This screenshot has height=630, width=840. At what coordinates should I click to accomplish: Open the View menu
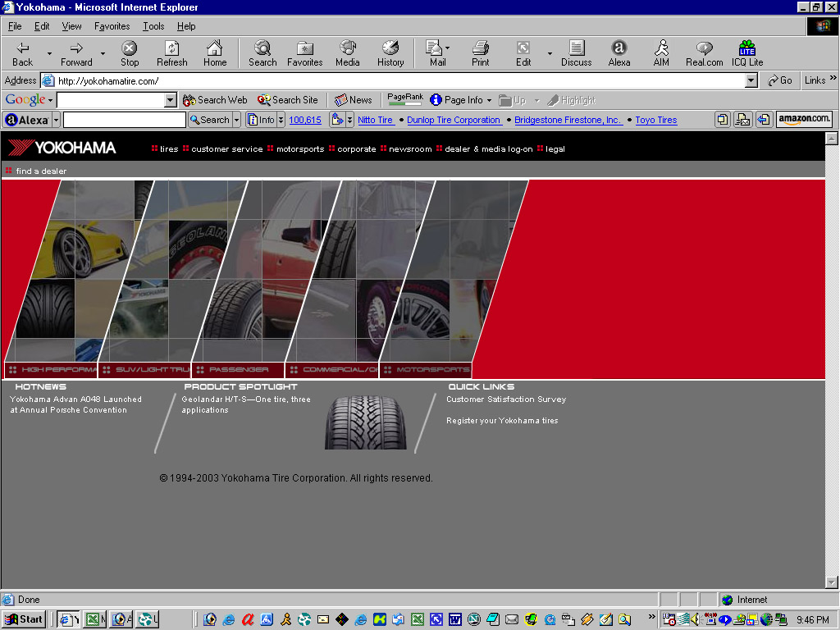tap(71, 26)
